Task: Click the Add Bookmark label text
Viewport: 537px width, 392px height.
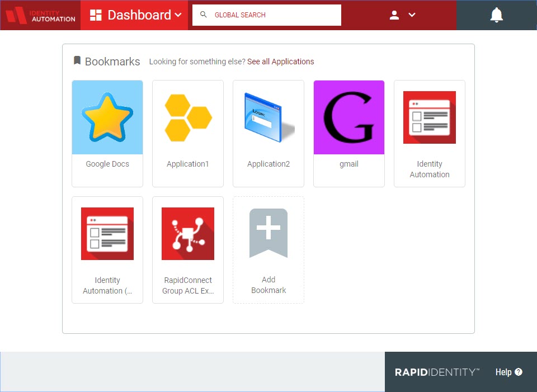Action: point(268,285)
